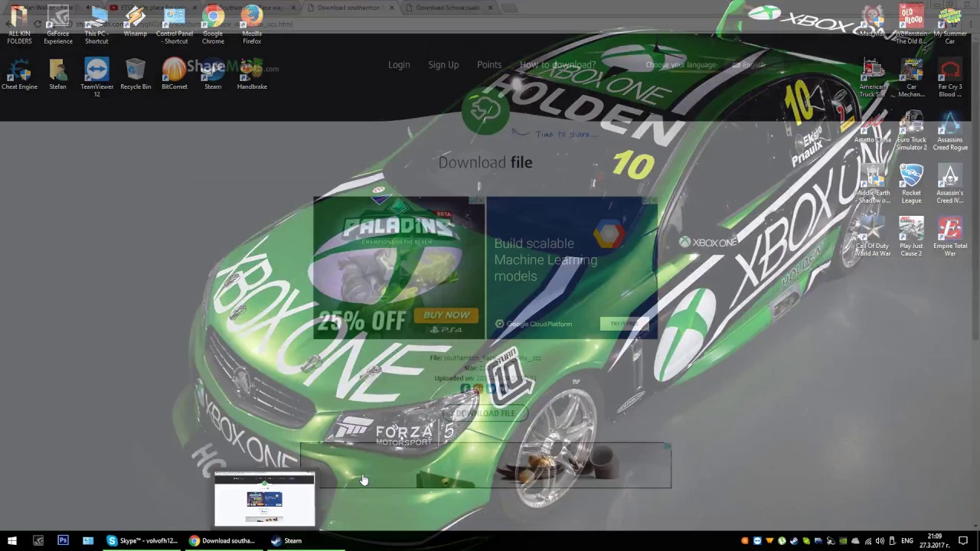Open the Wi-Fi network tray icon

click(x=867, y=541)
